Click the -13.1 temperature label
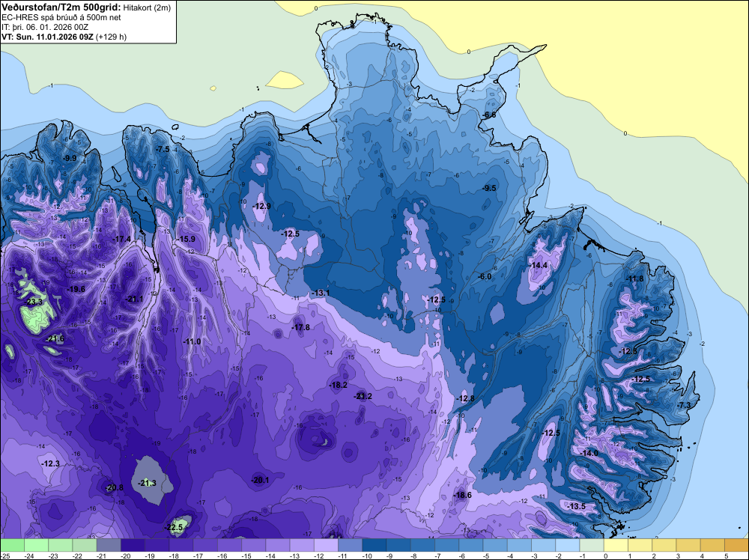The height and width of the screenshot is (560, 749). click(x=320, y=292)
